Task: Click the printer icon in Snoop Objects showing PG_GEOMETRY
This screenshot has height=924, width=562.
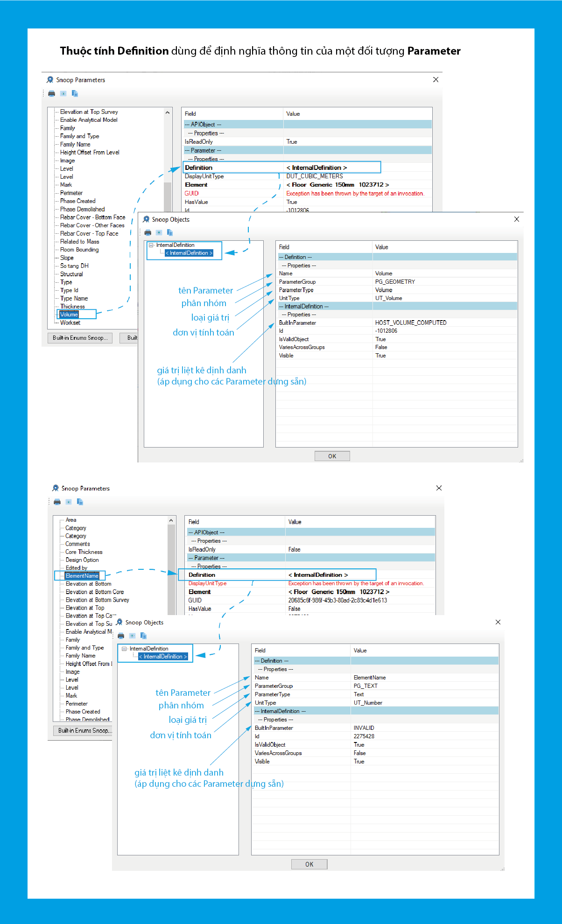Action: click(x=148, y=232)
